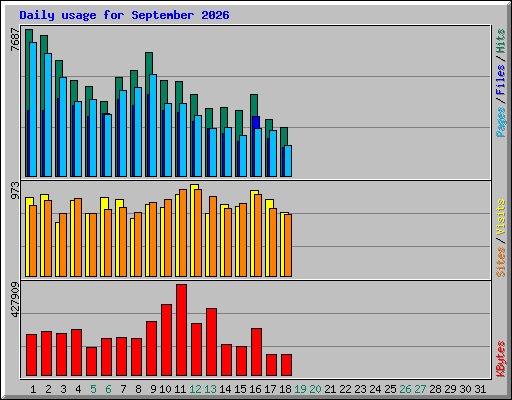Click green weekend day 13 label
This screenshot has width=512, height=400.
210,389
